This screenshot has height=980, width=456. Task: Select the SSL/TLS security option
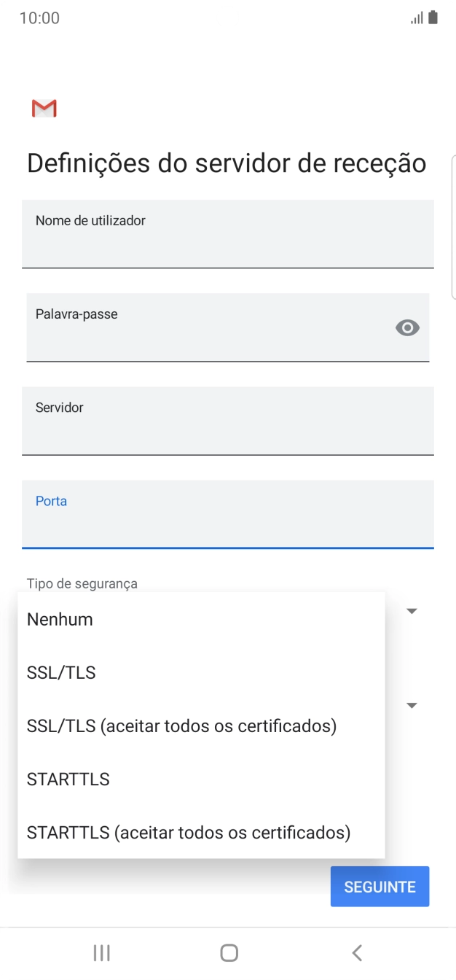tap(61, 672)
